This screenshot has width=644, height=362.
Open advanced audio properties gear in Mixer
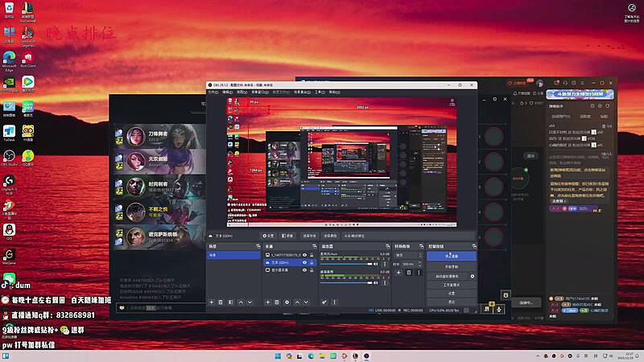click(324, 302)
